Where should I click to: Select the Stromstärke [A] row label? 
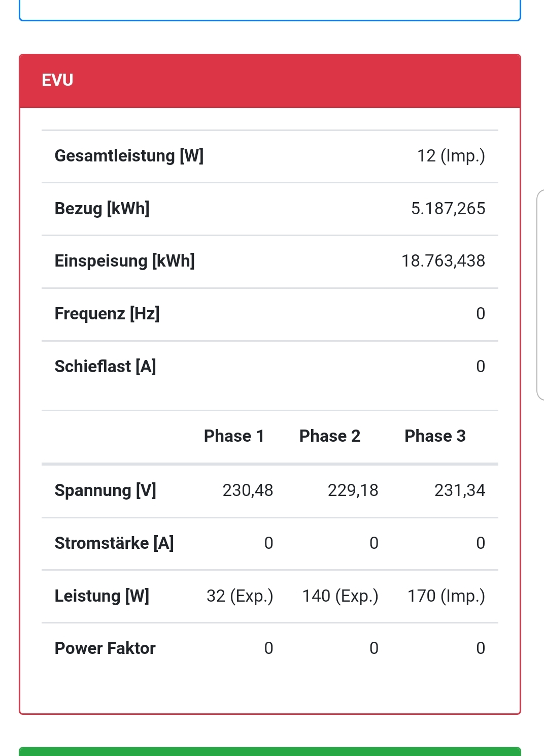(x=114, y=543)
